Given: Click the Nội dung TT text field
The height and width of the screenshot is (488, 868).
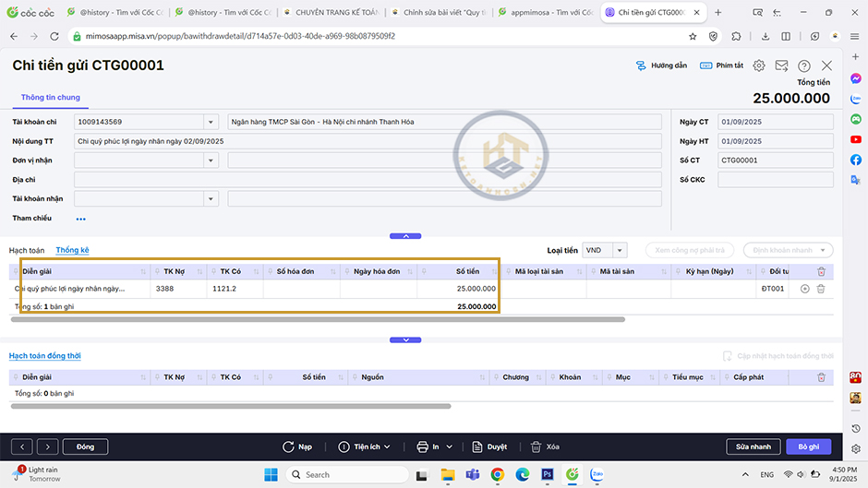Looking at the screenshot, I should [368, 141].
